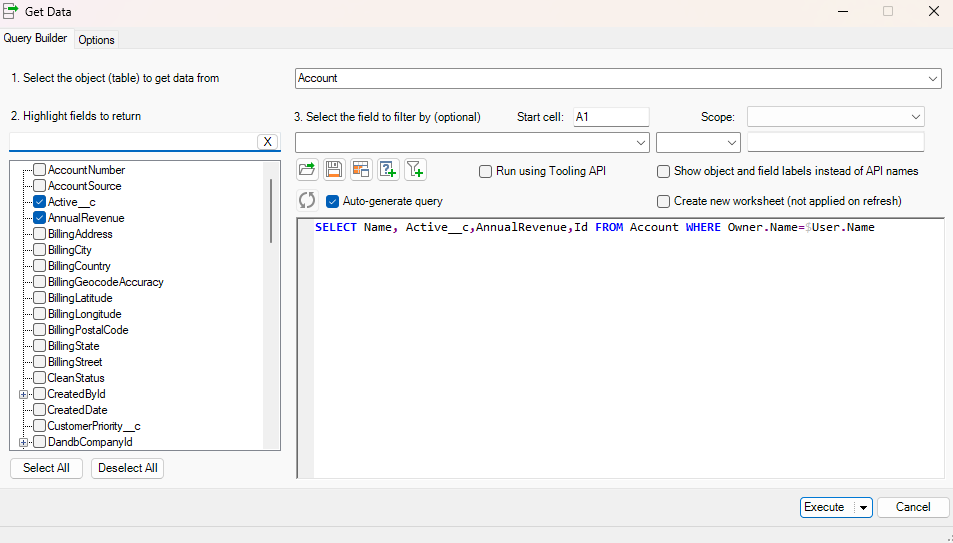This screenshot has height=543, width=953.
Task: Open the Account object dropdown
Action: 933,78
